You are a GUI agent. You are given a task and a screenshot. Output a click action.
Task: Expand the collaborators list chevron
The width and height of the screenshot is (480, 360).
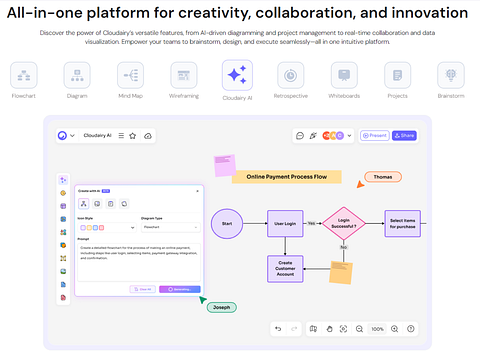349,136
